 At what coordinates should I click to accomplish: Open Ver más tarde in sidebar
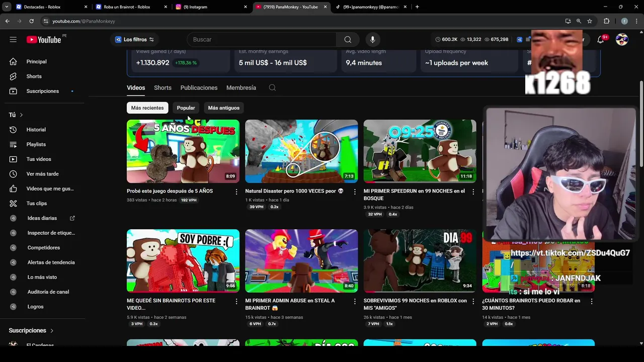(x=43, y=174)
